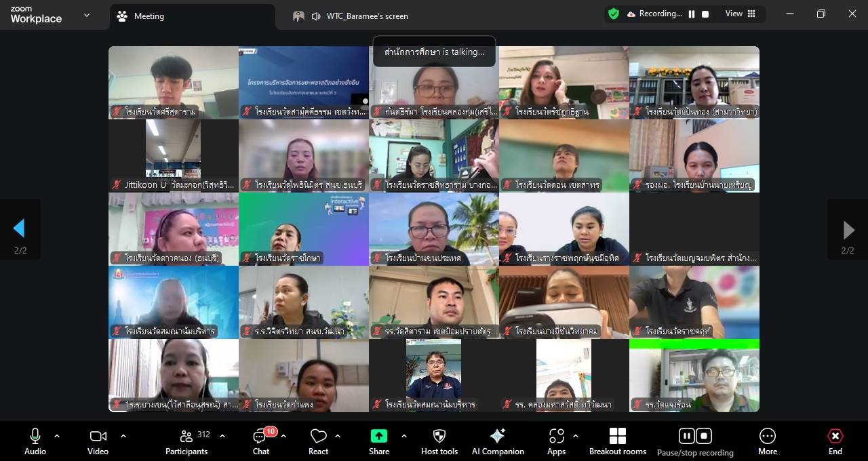Open the Chat panel
The width and height of the screenshot is (868, 461).
click(261, 441)
